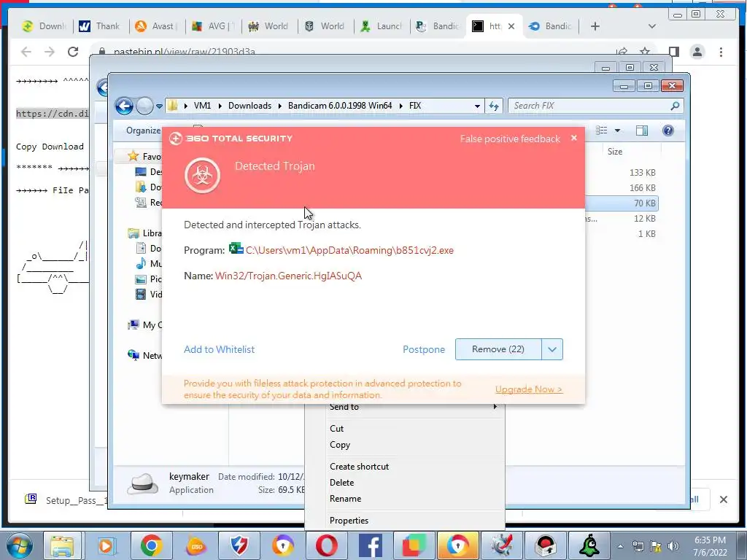Close the Chrome downloads bar
The width and height of the screenshot is (747, 560).
point(723,499)
